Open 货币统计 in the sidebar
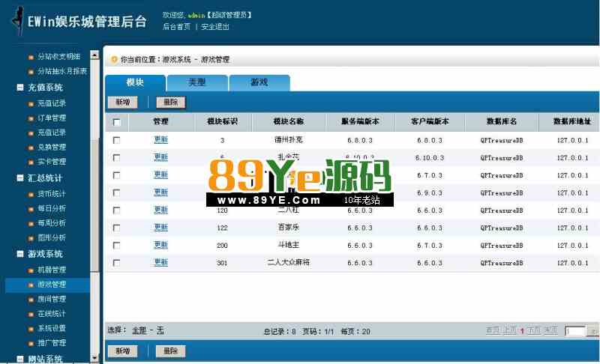 pyautogui.click(x=52, y=194)
